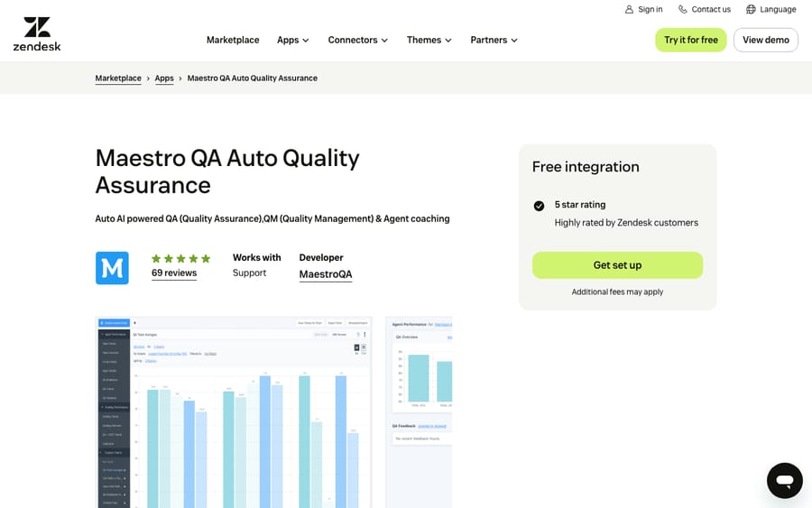This screenshot has height=508, width=812.
Task: Click the 'Support' text under Works with
Action: (x=249, y=272)
